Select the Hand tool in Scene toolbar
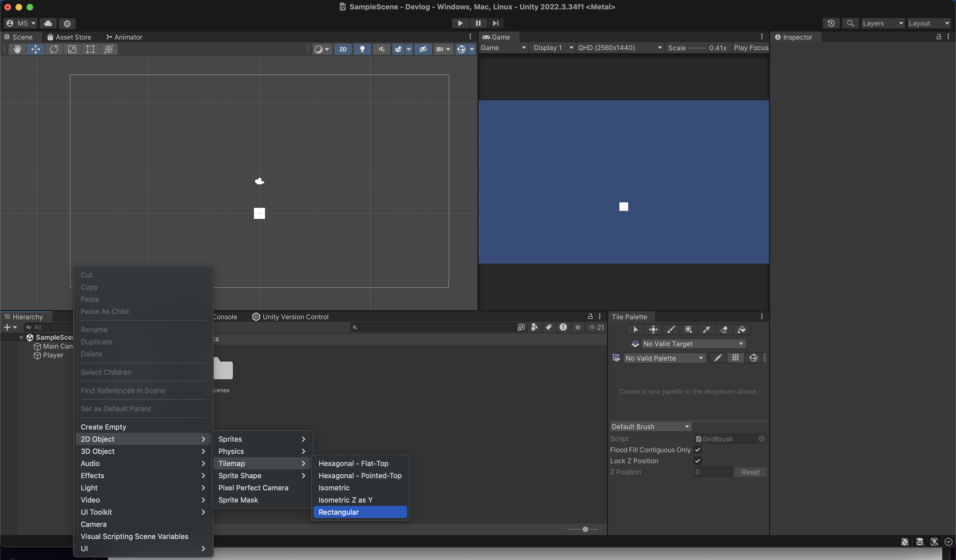The height and width of the screenshot is (560, 956). [17, 49]
